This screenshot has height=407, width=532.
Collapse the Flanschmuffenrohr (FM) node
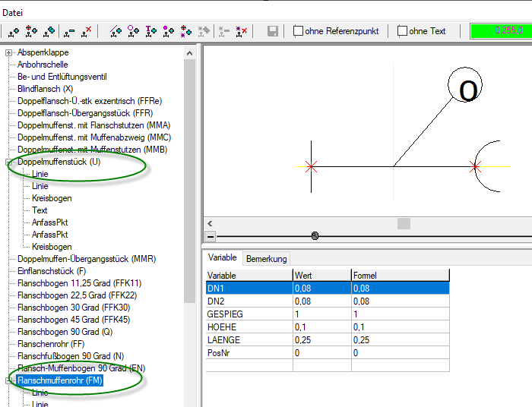(x=9, y=380)
